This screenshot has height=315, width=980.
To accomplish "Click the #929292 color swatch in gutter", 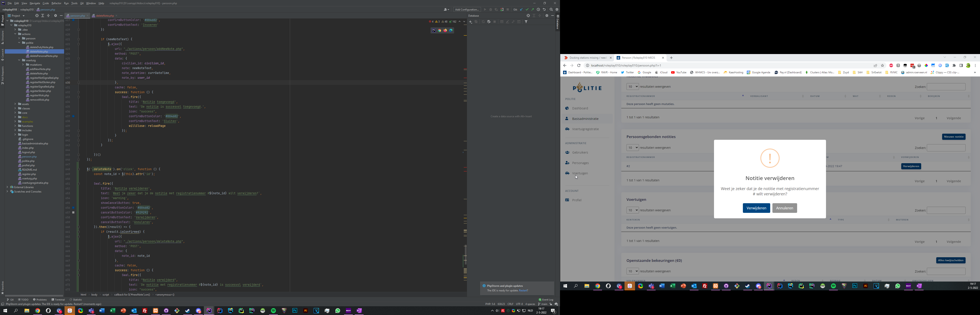I will (x=73, y=212).
